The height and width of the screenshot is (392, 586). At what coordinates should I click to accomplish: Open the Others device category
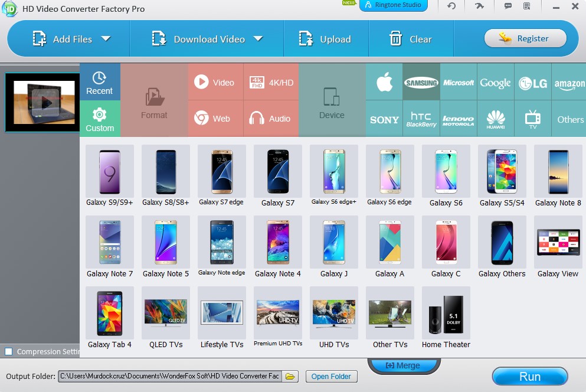coord(569,119)
